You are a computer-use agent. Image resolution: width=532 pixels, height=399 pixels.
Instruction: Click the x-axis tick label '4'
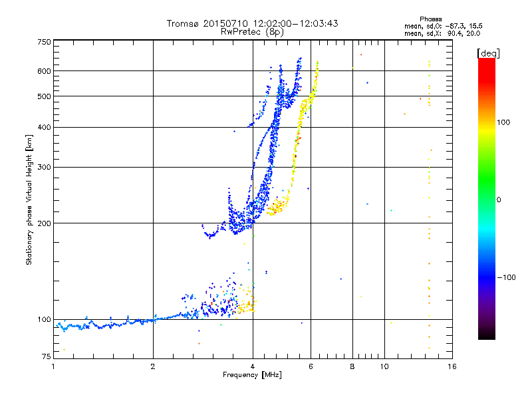coord(253,366)
